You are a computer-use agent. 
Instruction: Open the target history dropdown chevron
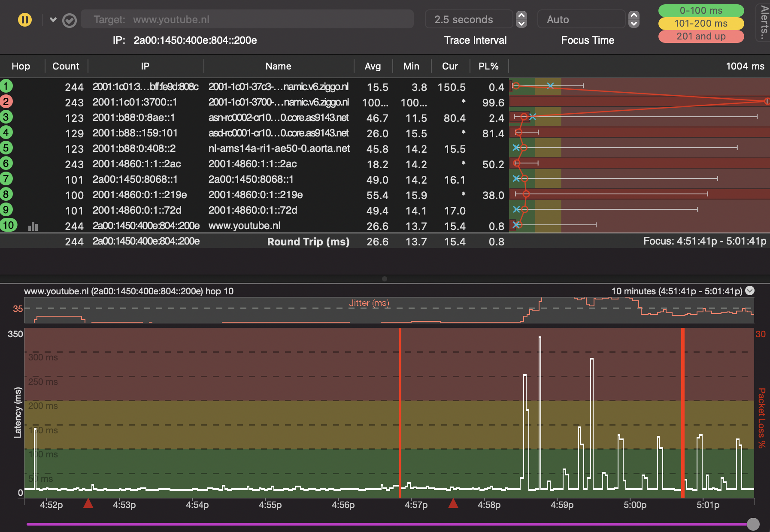point(53,20)
